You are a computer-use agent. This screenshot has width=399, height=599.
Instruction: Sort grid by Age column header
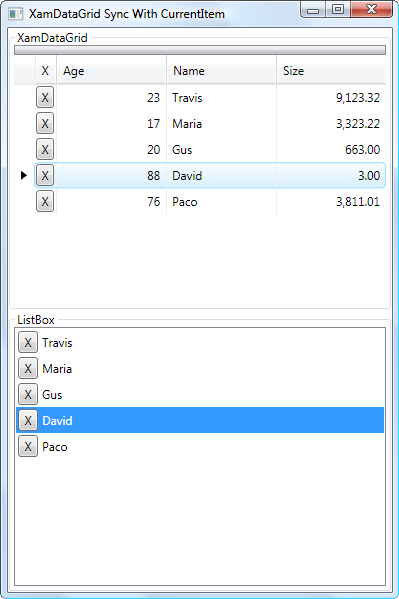(111, 71)
